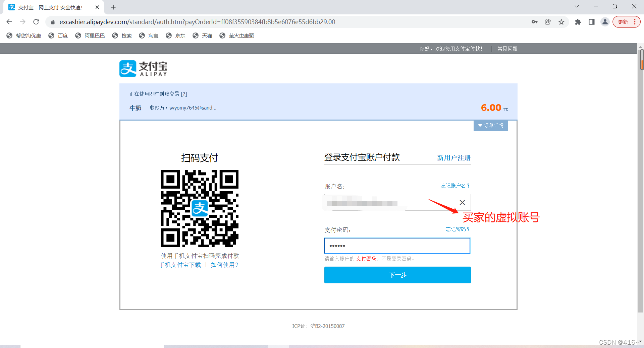Open the 搜索 bookmark
The image size is (644, 348).
pyautogui.click(x=122, y=36)
